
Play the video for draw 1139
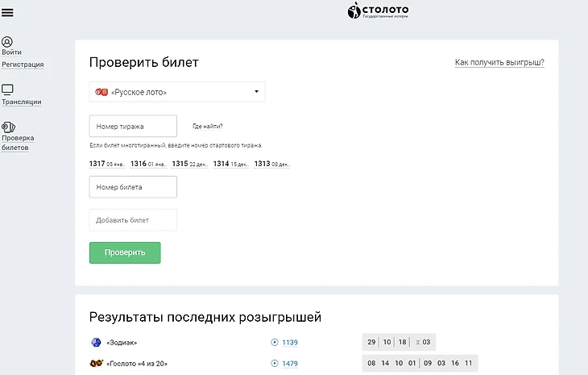click(x=275, y=342)
